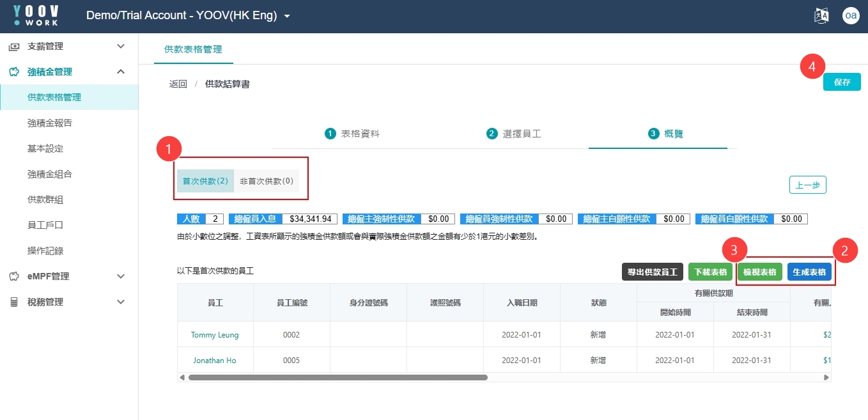Click the right arrow of horizontal scrollbar

point(826,378)
